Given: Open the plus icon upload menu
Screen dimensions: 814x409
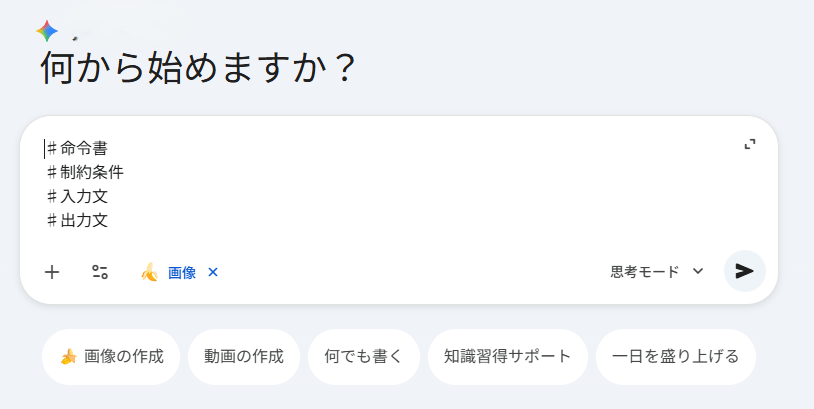Looking at the screenshot, I should coord(52,271).
